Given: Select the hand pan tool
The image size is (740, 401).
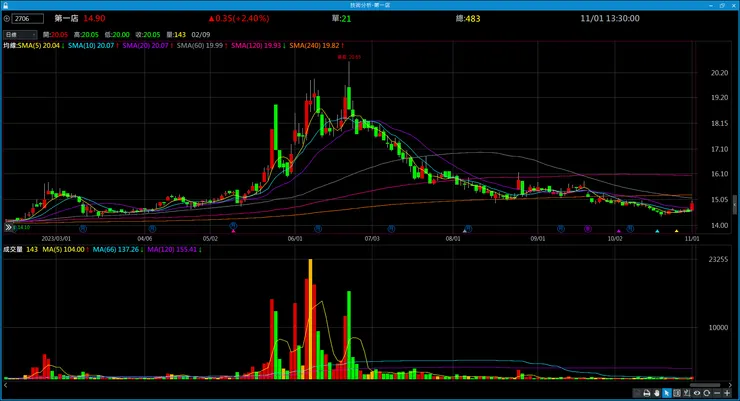Looking at the screenshot, I should pos(656,393).
